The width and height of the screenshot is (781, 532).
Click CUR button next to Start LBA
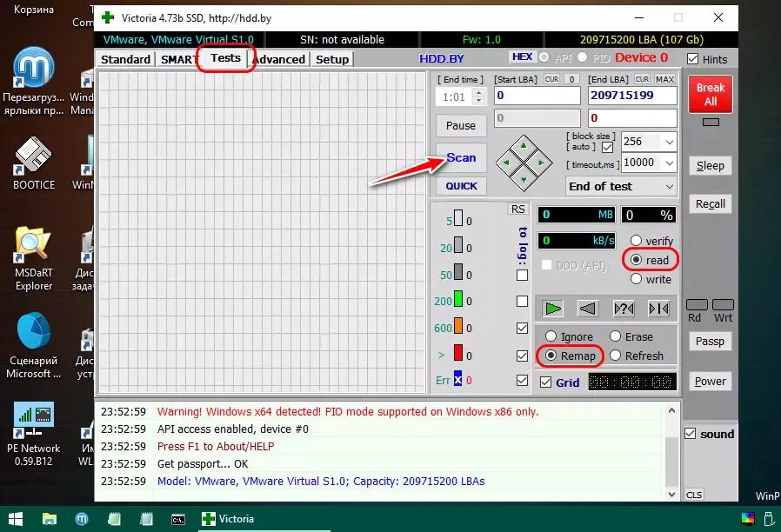click(x=551, y=79)
